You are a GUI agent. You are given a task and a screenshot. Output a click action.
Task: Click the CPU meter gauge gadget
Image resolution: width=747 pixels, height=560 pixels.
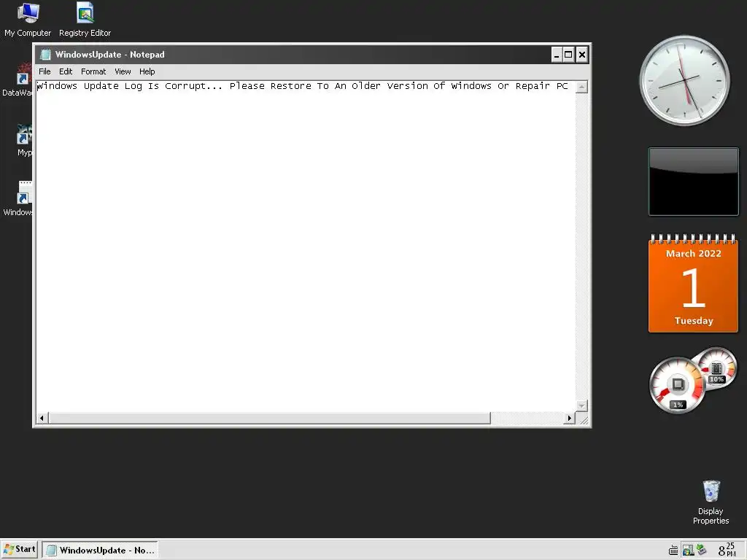(677, 385)
